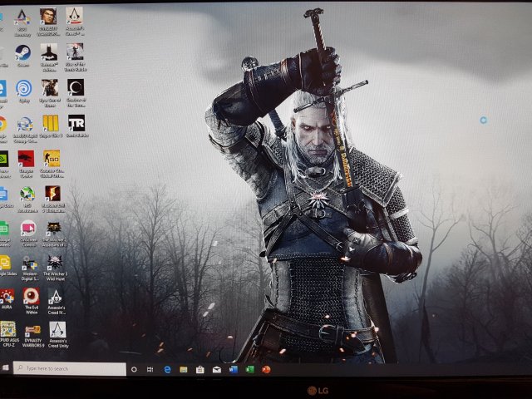The image size is (532, 399).
Task: Select the Western Digital desktop shortcut
Action: click(29, 264)
